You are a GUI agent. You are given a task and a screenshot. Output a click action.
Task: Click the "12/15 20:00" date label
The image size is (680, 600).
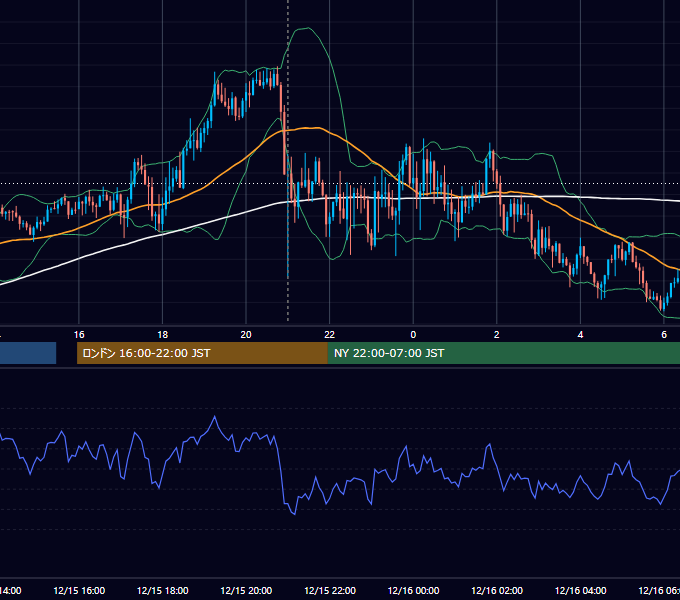(x=246, y=590)
